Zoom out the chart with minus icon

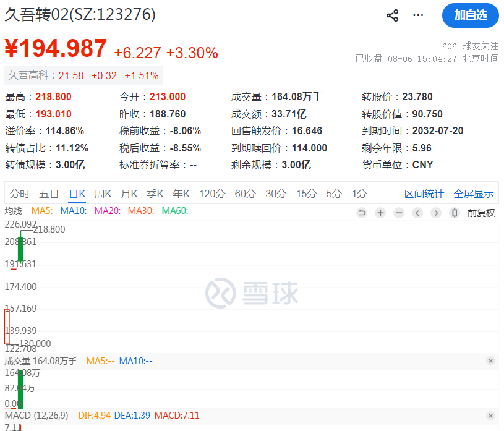click(399, 213)
